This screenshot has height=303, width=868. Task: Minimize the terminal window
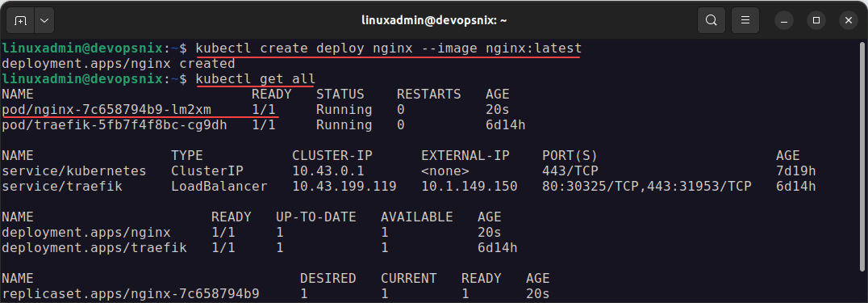click(784, 20)
